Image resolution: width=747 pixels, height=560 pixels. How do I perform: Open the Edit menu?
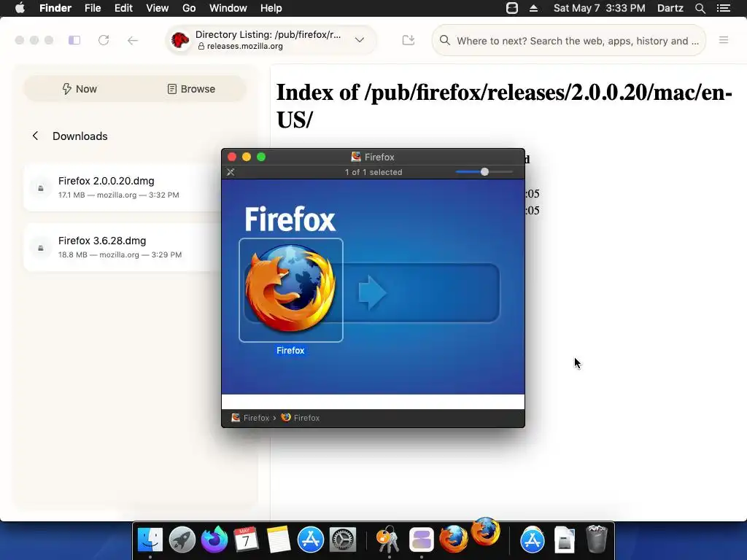click(123, 8)
